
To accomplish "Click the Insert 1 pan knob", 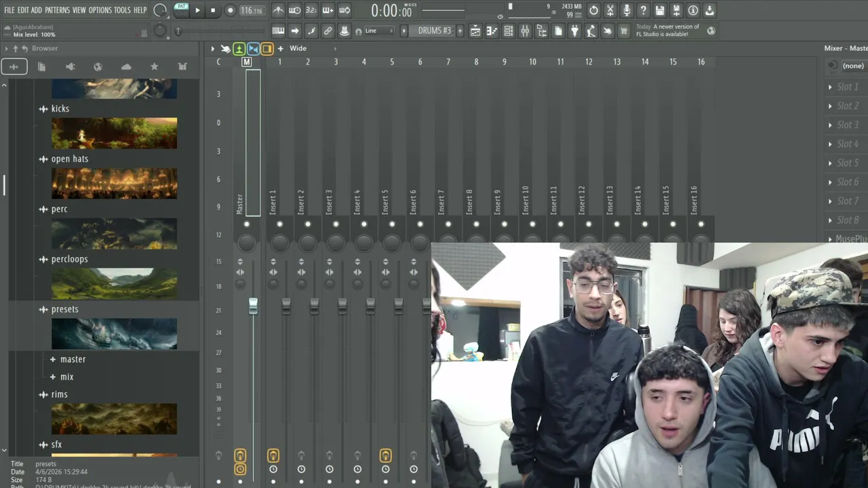I will pyautogui.click(x=279, y=242).
